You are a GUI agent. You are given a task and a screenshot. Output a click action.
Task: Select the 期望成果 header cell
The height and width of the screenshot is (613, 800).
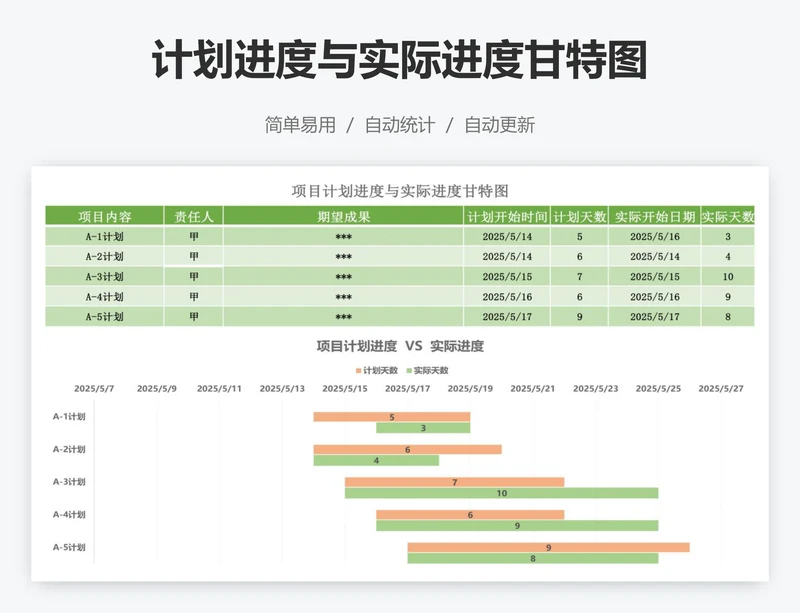(343, 216)
